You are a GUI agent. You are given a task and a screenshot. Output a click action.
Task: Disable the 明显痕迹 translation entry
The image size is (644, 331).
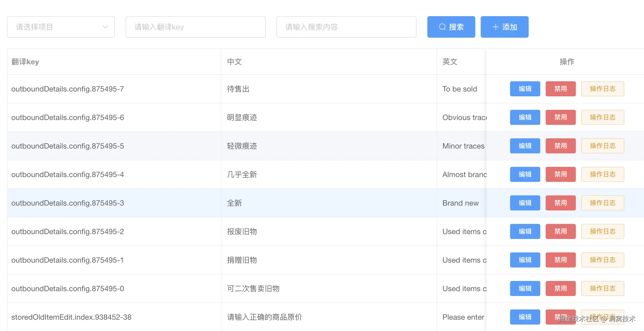click(560, 117)
